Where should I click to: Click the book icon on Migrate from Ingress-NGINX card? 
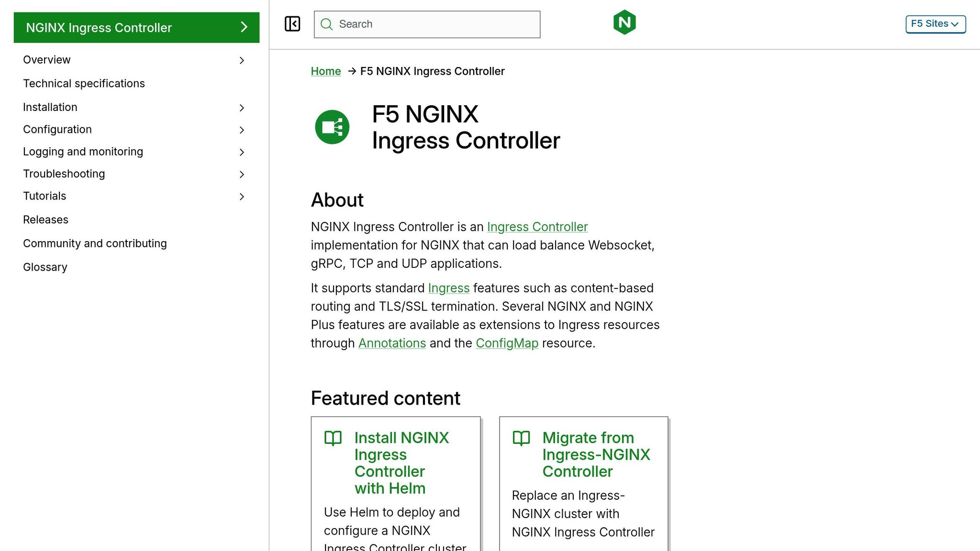pos(522,439)
